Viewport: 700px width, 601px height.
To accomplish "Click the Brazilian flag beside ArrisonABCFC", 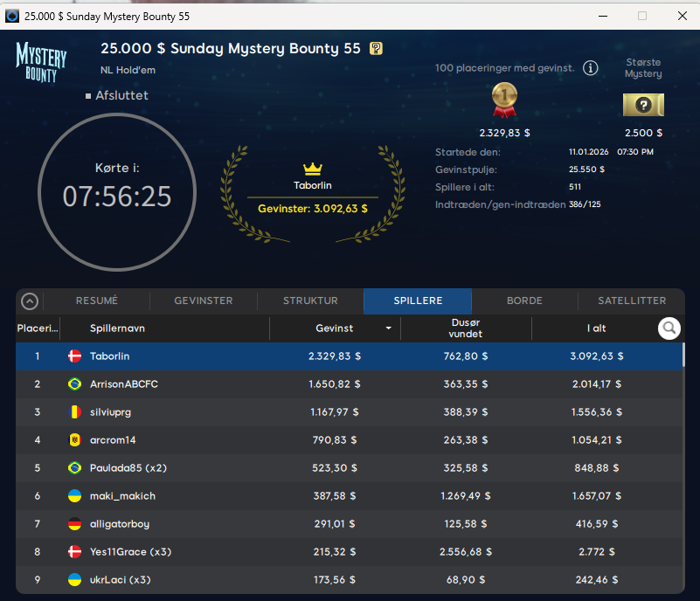I will (x=74, y=384).
